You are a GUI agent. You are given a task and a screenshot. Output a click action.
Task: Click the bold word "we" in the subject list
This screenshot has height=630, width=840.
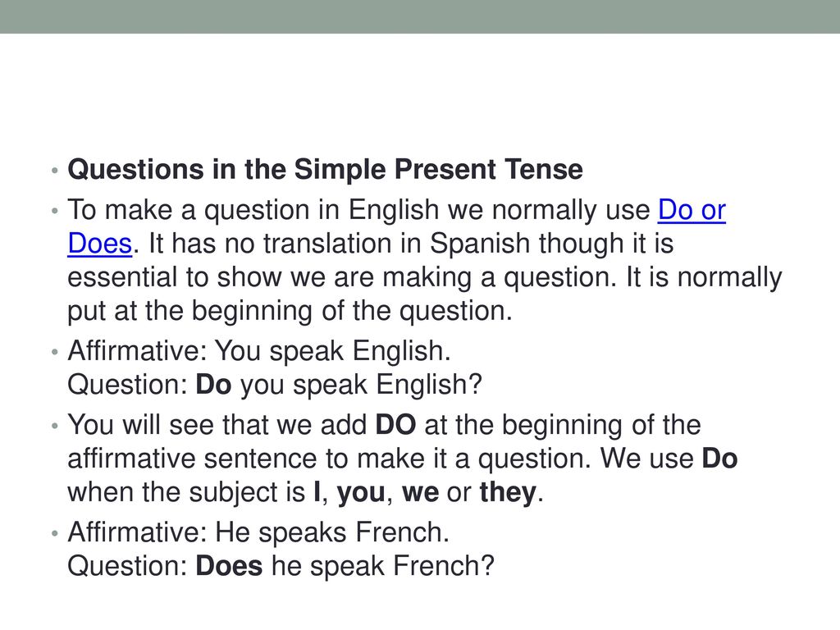(421, 492)
